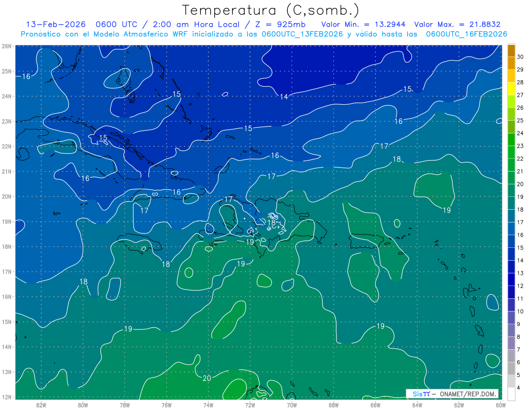Click the "16N" latitude axis label
Screen dimensions: 532x411
[7, 297]
